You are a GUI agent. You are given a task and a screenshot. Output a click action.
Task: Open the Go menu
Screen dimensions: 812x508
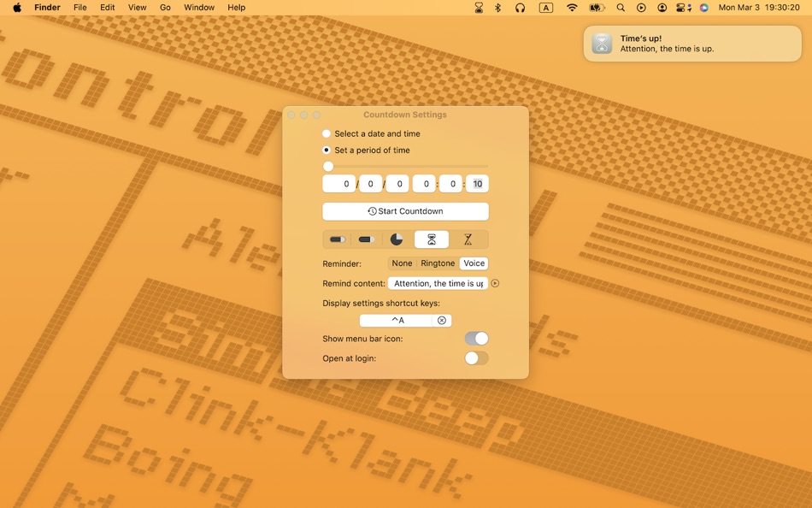(165, 8)
